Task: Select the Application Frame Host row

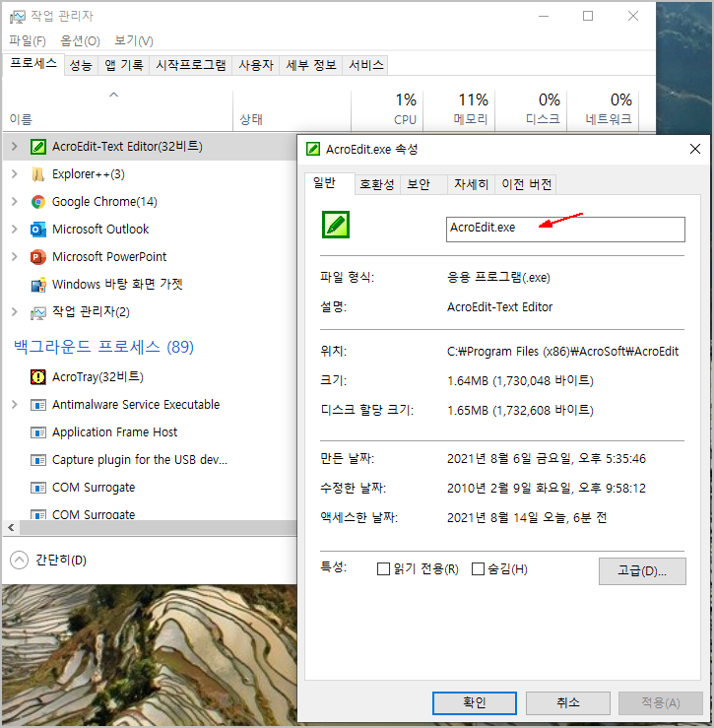Action: [x=150, y=432]
